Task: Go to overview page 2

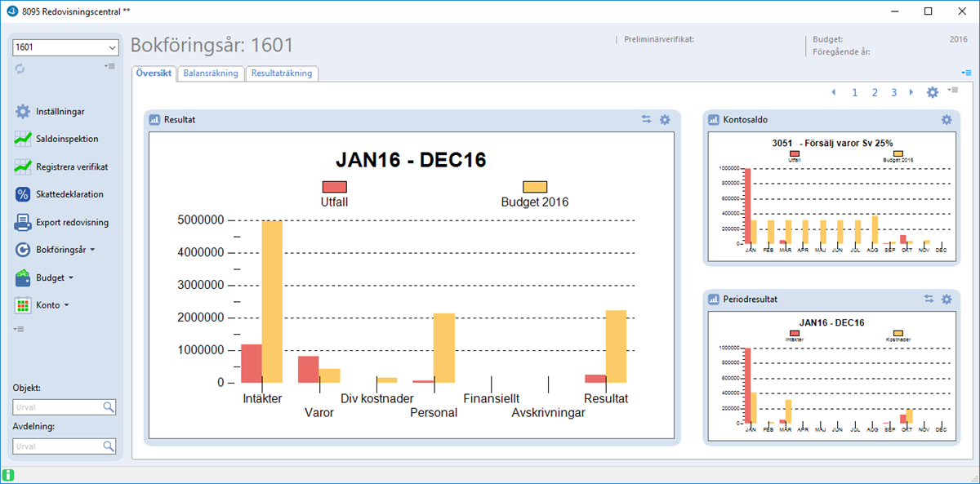Action: coord(875,92)
